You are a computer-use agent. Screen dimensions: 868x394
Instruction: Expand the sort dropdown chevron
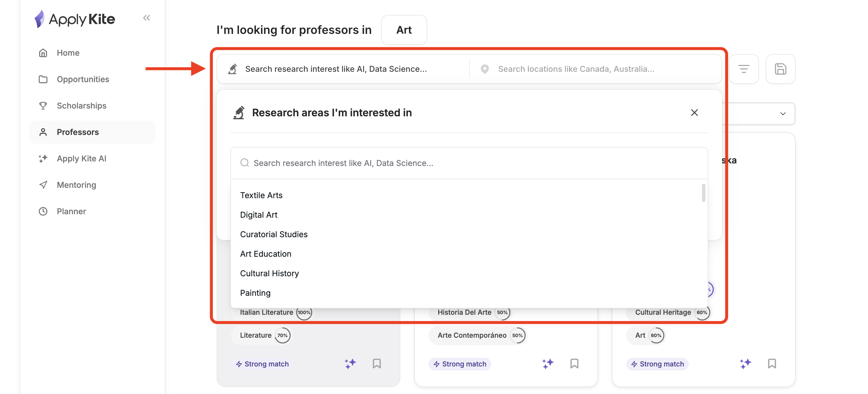[783, 114]
